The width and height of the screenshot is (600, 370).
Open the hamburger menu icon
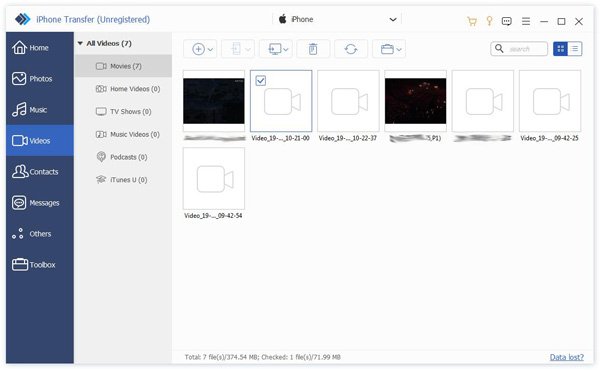pos(526,21)
